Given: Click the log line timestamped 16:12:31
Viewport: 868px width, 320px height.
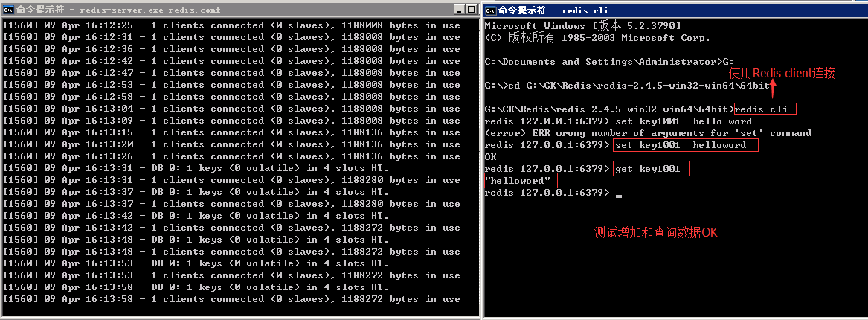Looking at the screenshot, I should pyautogui.click(x=231, y=38).
